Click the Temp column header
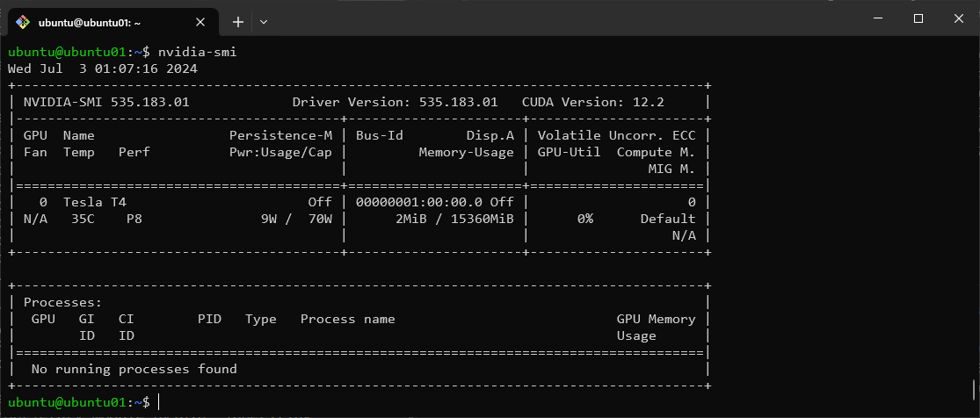The width and height of the screenshot is (980, 418). pos(79,152)
